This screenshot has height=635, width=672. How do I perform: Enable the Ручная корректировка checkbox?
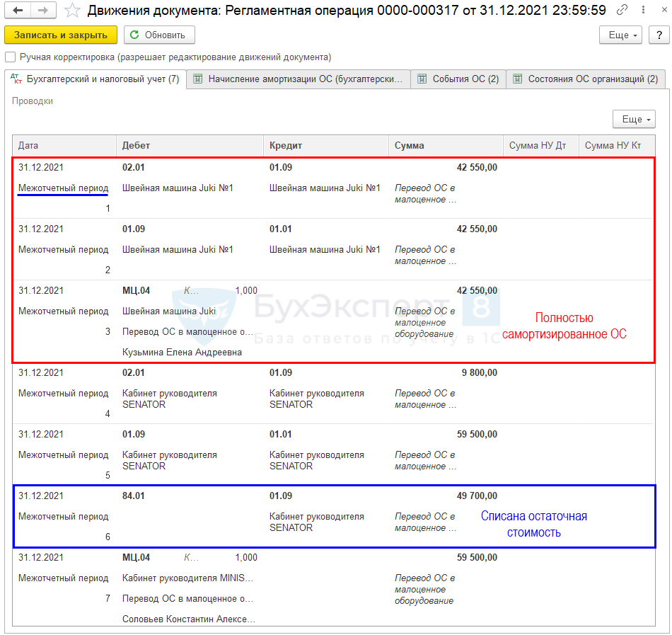click(x=10, y=57)
